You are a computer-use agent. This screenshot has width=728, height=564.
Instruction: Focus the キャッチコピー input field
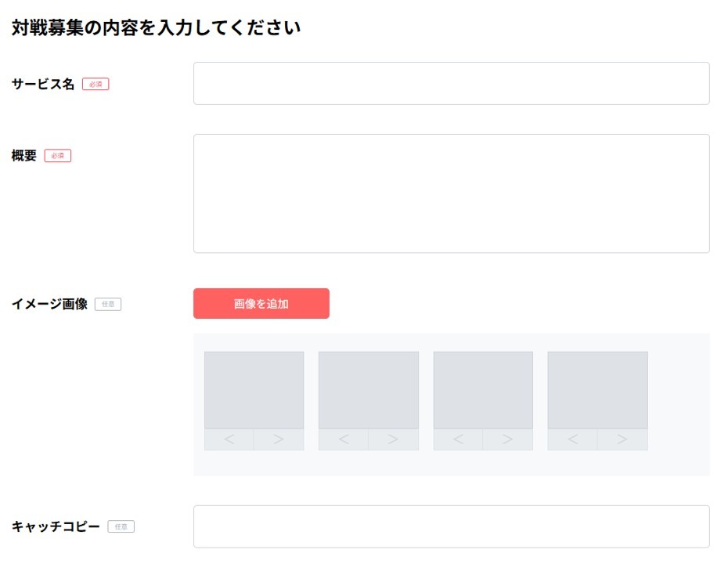tap(451, 526)
